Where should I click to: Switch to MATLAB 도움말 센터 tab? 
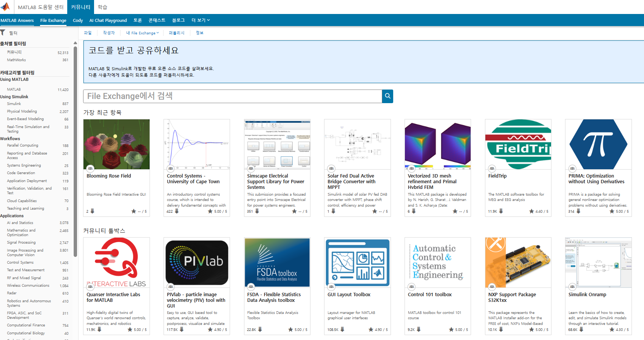(x=41, y=7)
